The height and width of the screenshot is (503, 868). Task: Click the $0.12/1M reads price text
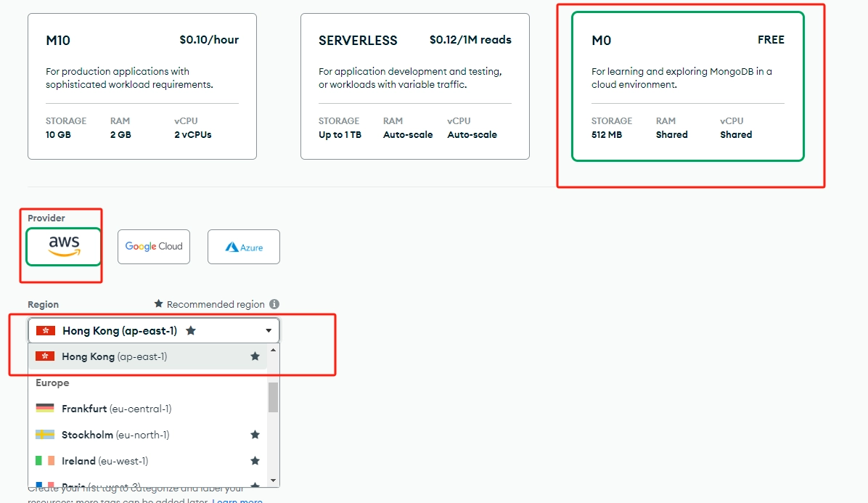(470, 40)
